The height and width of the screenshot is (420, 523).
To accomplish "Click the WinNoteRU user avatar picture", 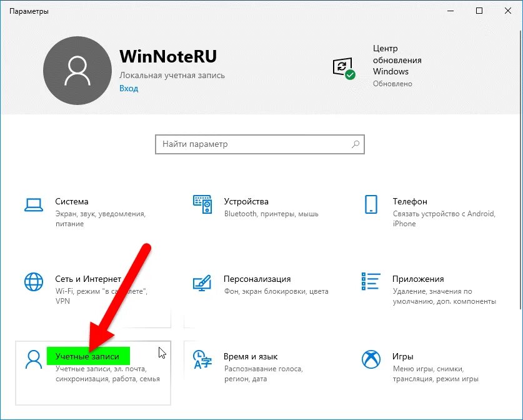I will click(77, 71).
